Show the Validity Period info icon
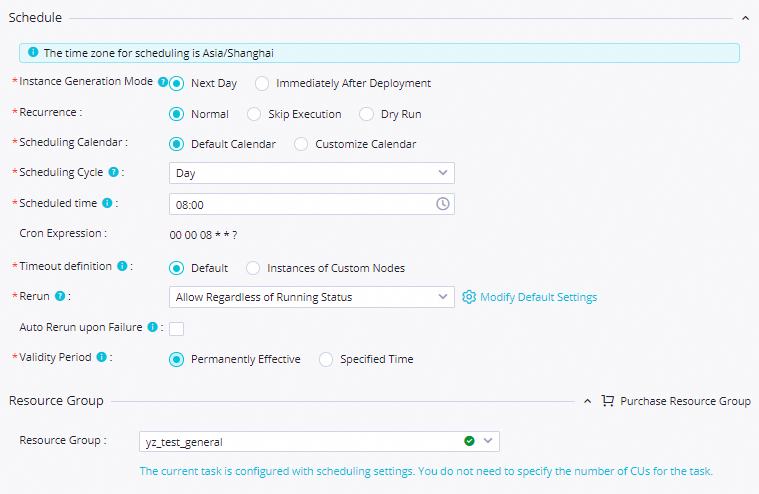 (x=102, y=357)
